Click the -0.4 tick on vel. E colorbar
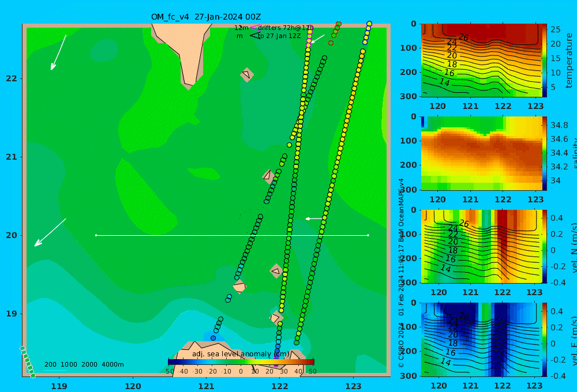 pos(557,375)
